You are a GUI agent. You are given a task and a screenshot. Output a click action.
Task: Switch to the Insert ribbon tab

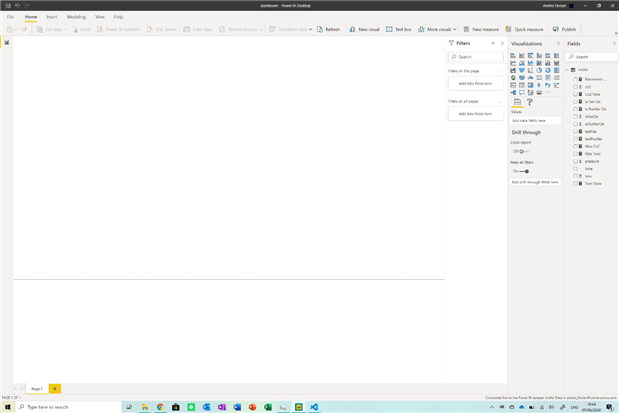tap(52, 17)
